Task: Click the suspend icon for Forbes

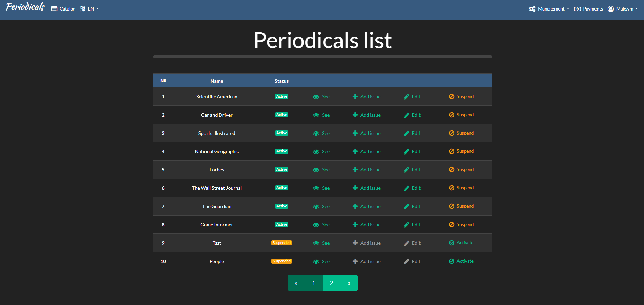Action: pyautogui.click(x=452, y=170)
